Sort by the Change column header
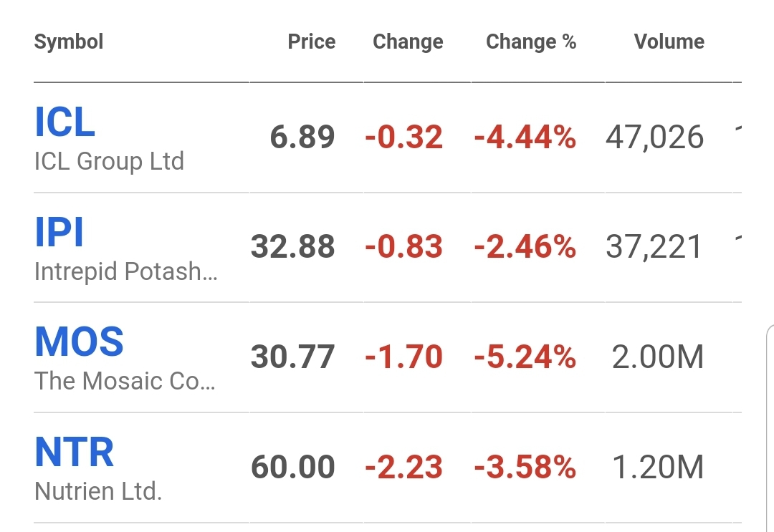Viewport: 774px width, 532px height. click(408, 42)
